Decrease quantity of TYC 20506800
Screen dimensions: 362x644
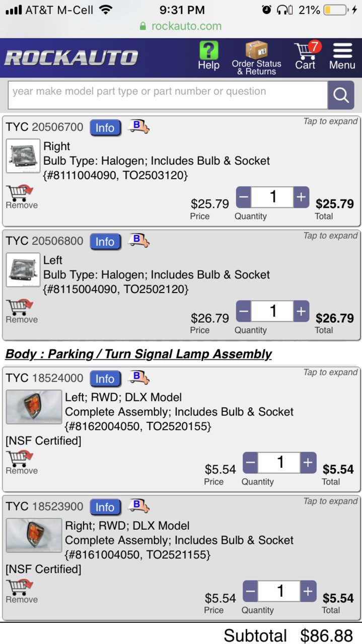[x=243, y=312]
